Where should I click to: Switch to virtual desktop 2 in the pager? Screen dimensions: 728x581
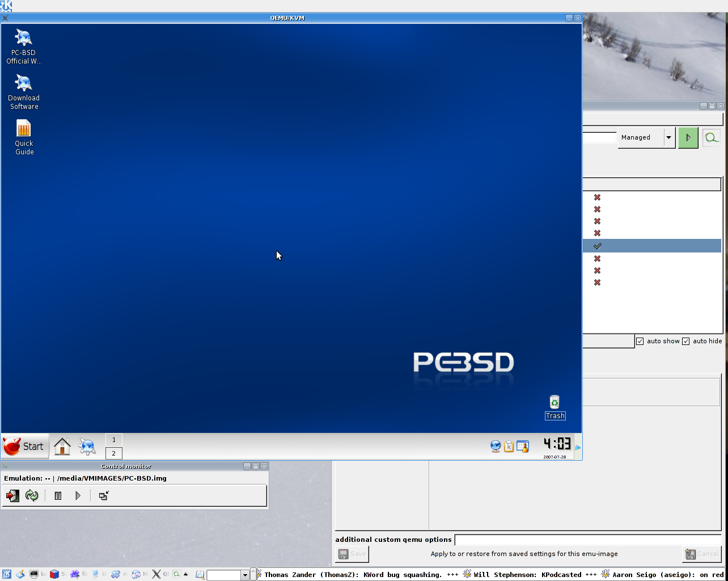click(113, 453)
